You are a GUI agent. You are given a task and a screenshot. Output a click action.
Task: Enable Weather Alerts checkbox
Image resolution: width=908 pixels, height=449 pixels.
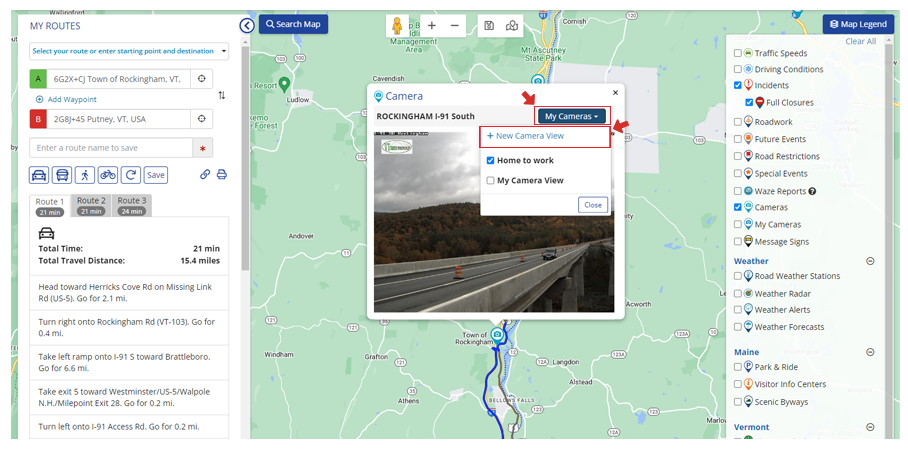(x=738, y=310)
